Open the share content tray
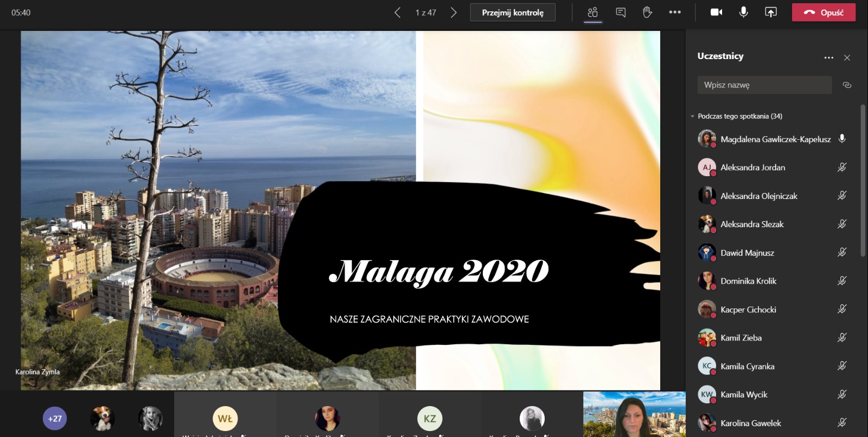The width and height of the screenshot is (868, 437). tap(770, 12)
